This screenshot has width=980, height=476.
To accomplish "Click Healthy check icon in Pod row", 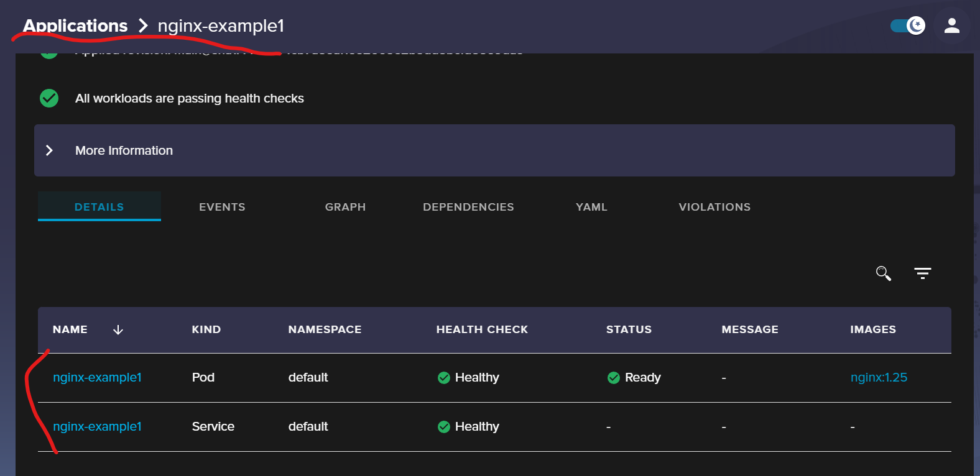I will (x=444, y=378).
